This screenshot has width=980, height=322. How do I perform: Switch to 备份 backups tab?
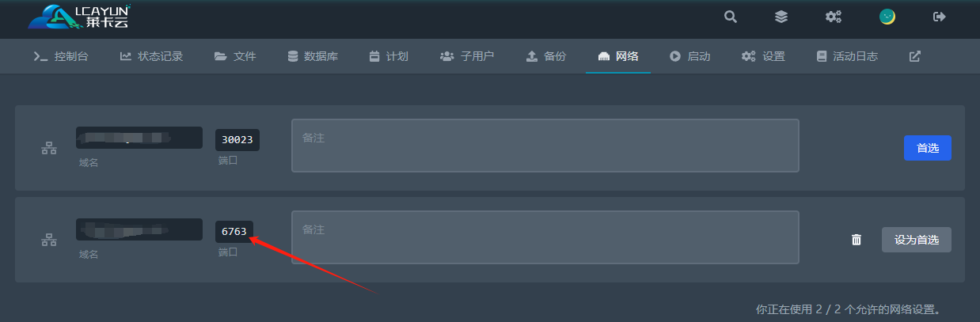546,56
